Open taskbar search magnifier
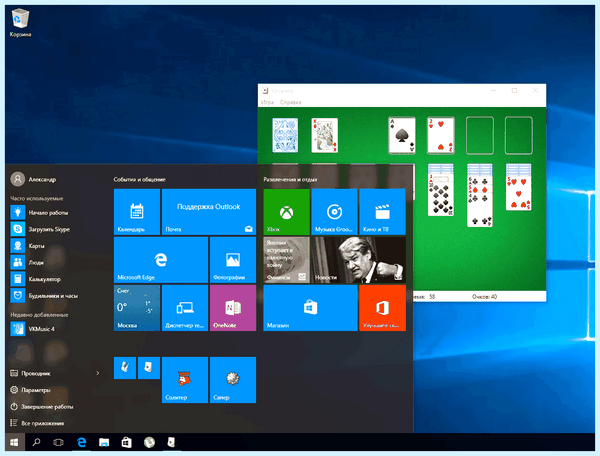The image size is (600, 456). pos(36,442)
